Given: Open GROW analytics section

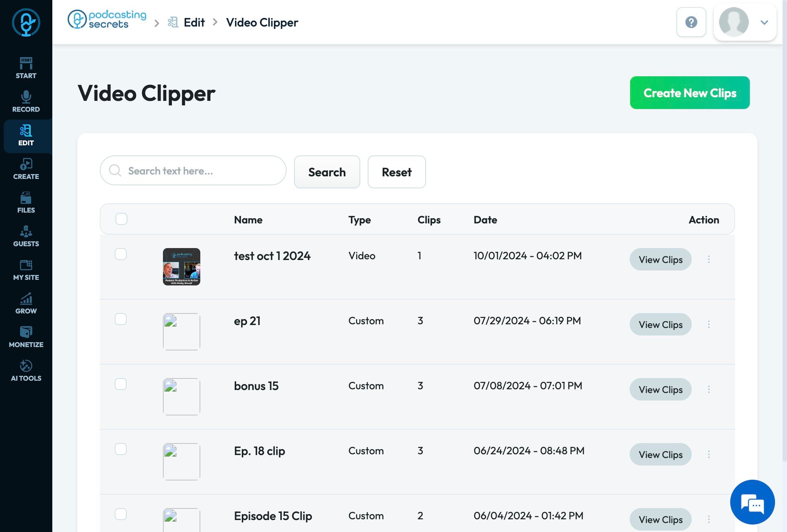Looking at the screenshot, I should (26, 303).
